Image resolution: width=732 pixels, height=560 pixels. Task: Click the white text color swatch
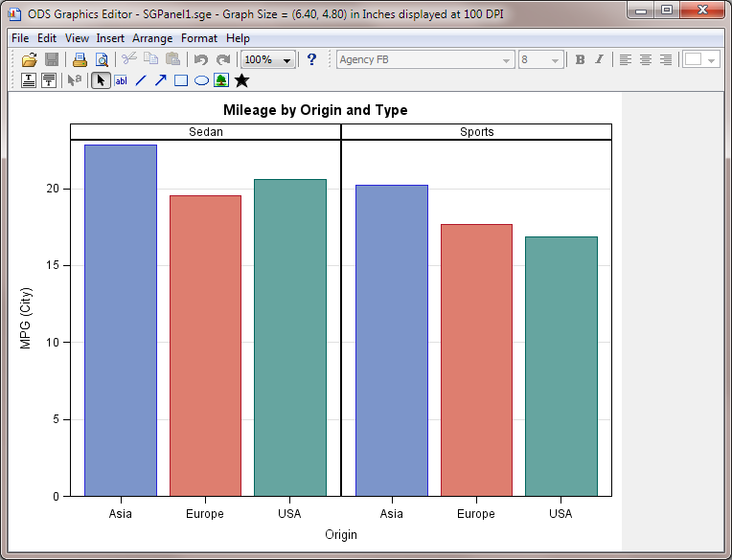click(x=693, y=59)
